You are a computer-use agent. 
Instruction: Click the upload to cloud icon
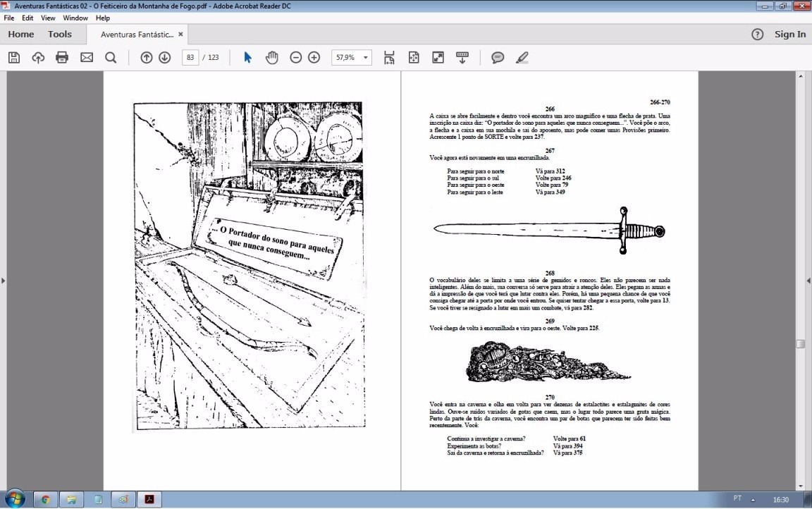pyautogui.click(x=38, y=58)
